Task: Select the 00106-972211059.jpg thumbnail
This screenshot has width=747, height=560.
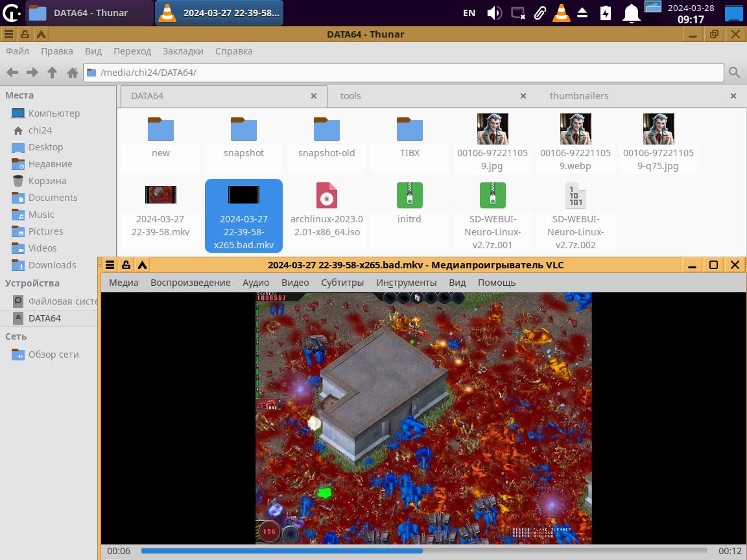Action: coord(493,128)
